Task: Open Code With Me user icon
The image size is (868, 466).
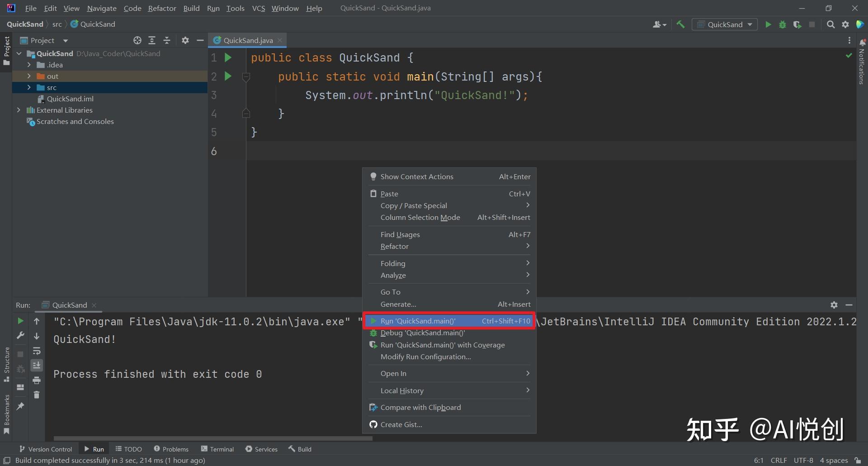Action: point(660,24)
